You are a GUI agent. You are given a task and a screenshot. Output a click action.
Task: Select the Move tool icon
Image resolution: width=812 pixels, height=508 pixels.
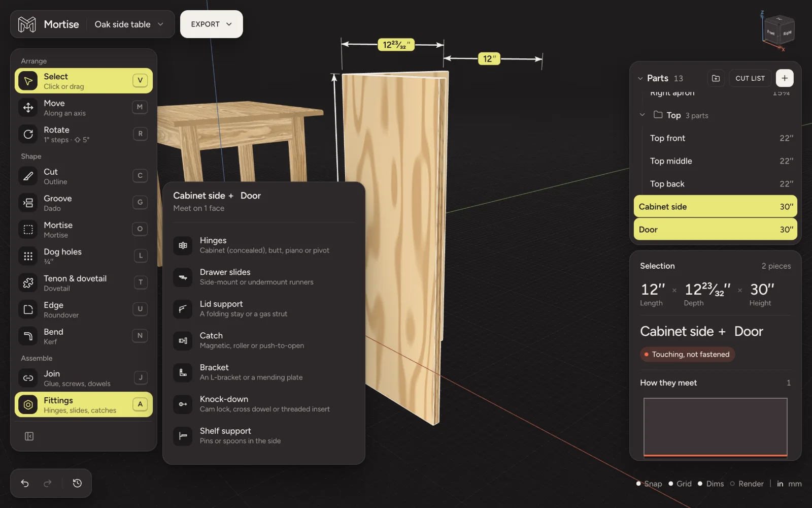pyautogui.click(x=28, y=108)
